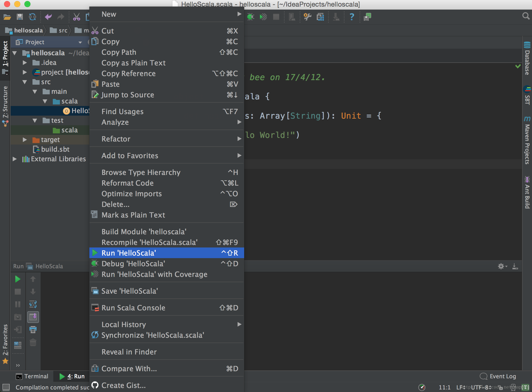
Task: Toggle tool window buttons status bar icon
Action: [x=6, y=387]
